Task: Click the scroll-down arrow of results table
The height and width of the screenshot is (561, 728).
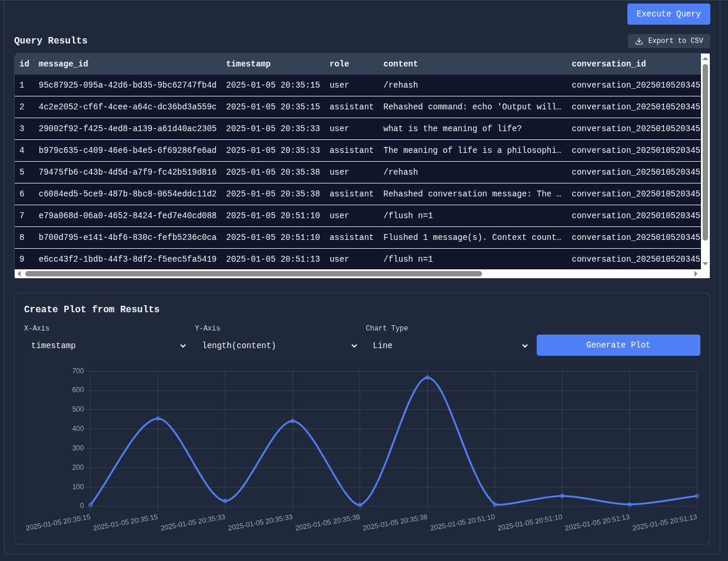Action: pos(705,264)
